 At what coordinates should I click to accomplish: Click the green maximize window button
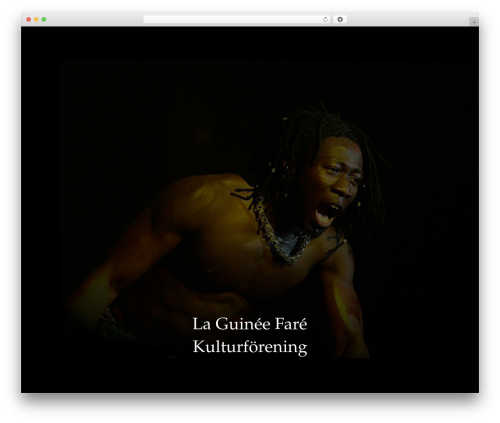pyautogui.click(x=44, y=20)
